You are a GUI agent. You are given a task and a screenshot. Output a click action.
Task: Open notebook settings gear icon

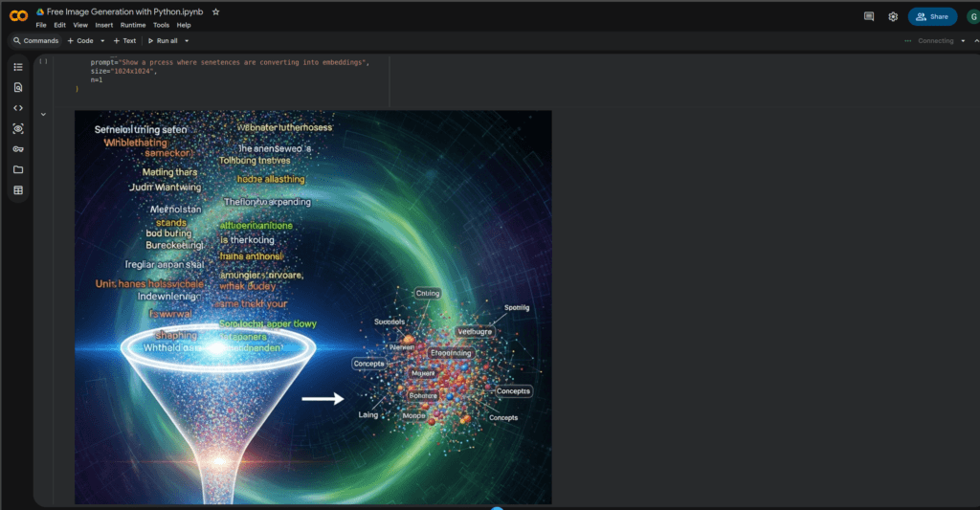893,17
